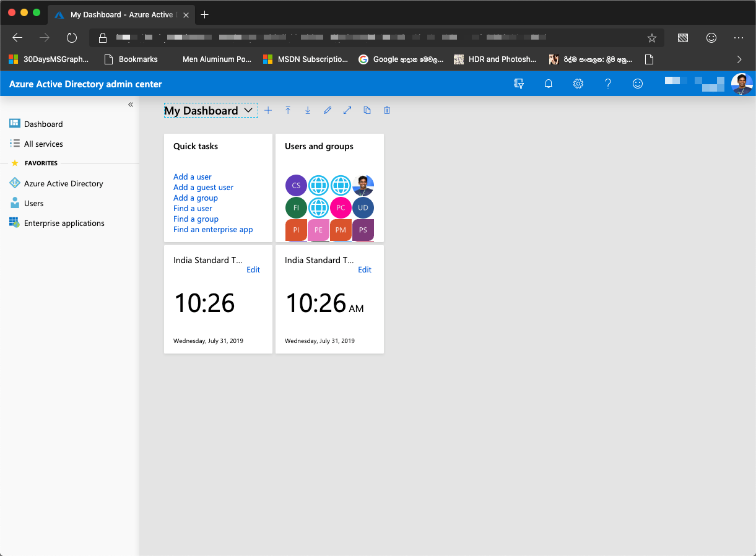Click the Add a group link
Viewport: 756px width, 556px height.
tap(196, 198)
